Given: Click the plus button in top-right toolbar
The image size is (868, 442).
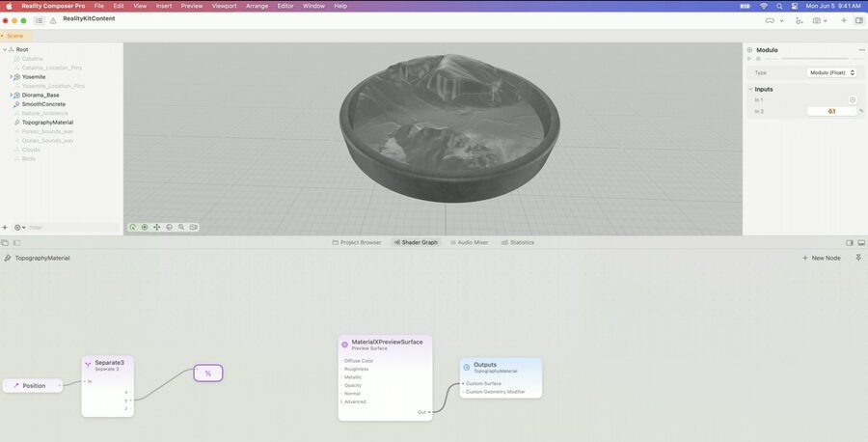Looking at the screenshot, I should click(x=844, y=20).
